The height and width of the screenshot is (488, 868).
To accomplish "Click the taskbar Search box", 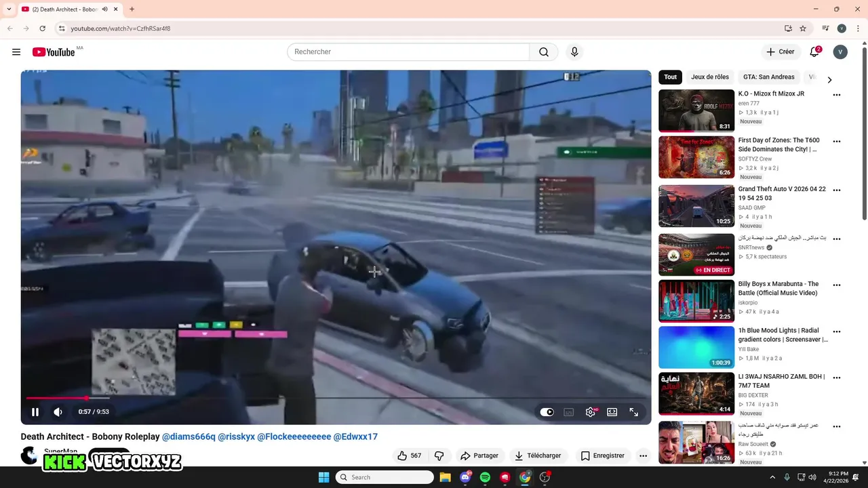I will tap(384, 477).
